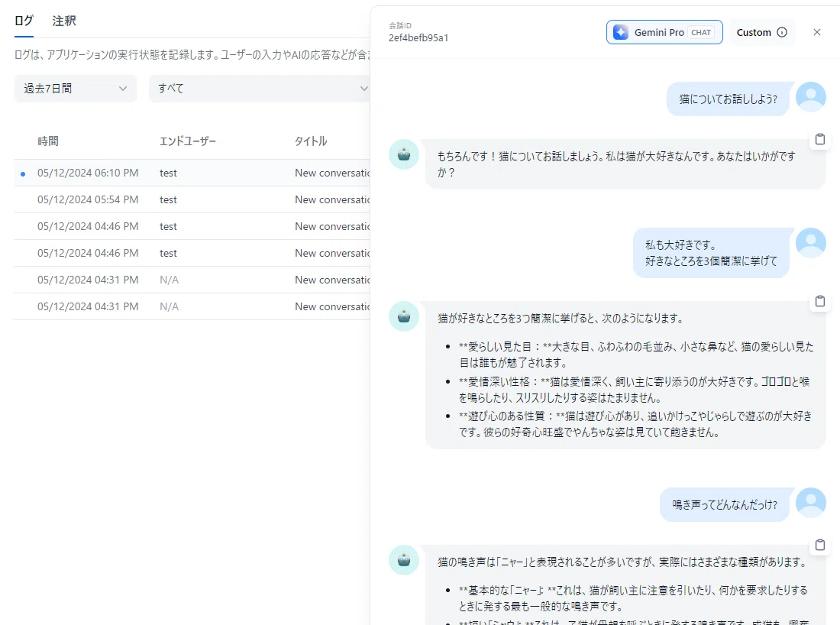Click bot avatar beside first reply
840x625 pixels.
point(404,154)
